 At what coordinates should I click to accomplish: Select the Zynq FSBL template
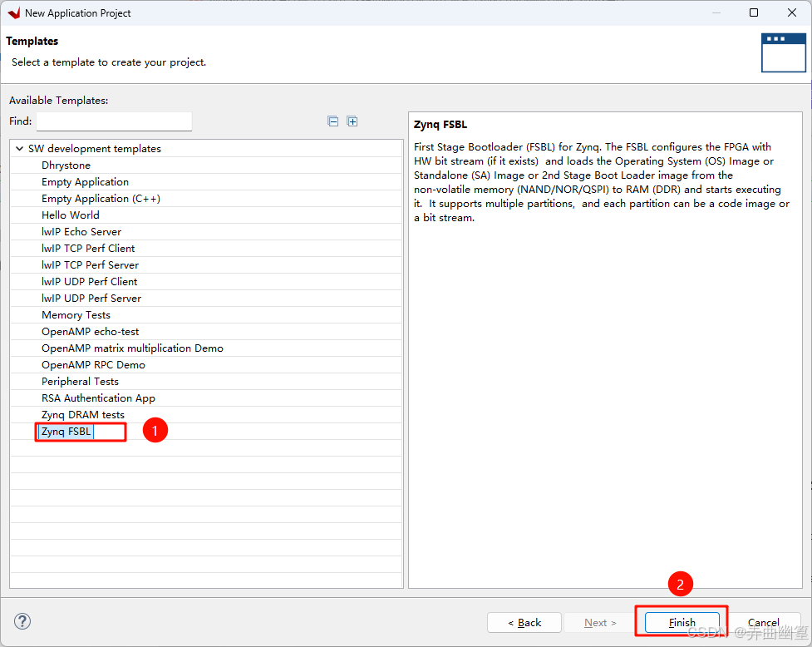click(x=66, y=432)
